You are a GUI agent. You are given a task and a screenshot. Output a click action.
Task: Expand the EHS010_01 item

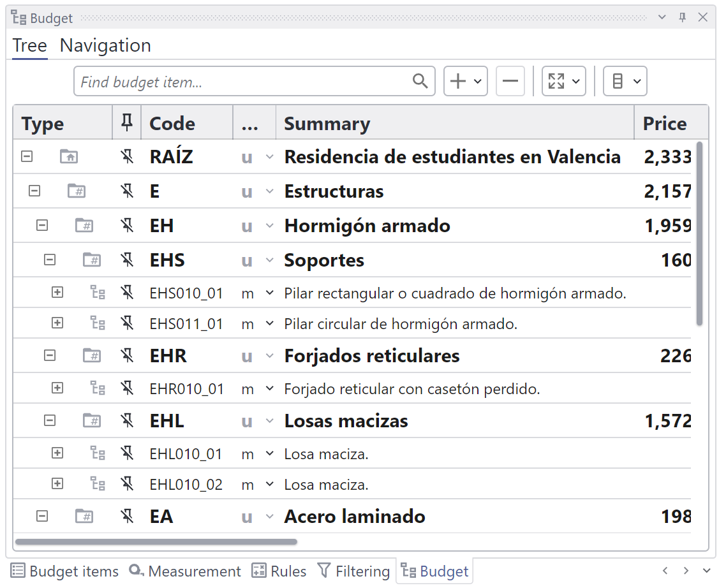coord(57,292)
